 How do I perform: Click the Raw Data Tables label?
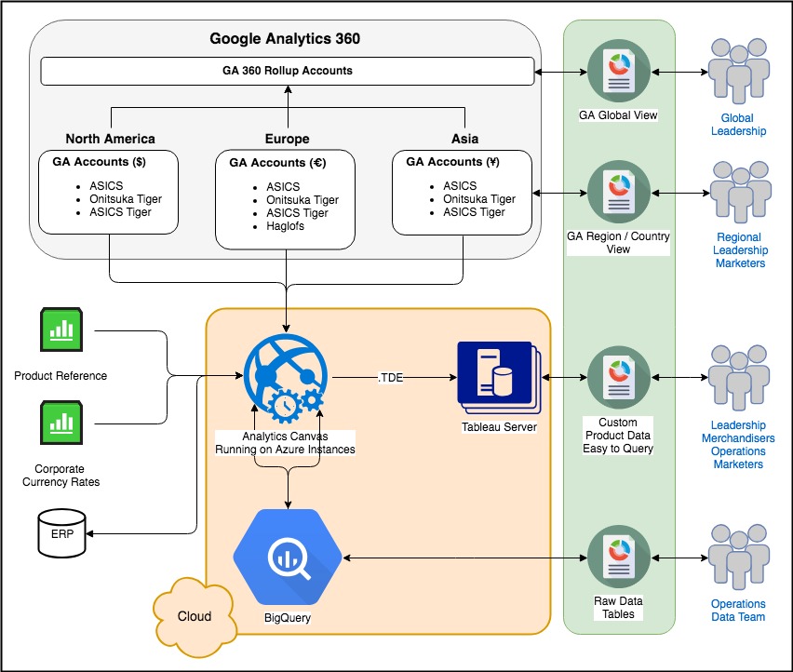618,607
